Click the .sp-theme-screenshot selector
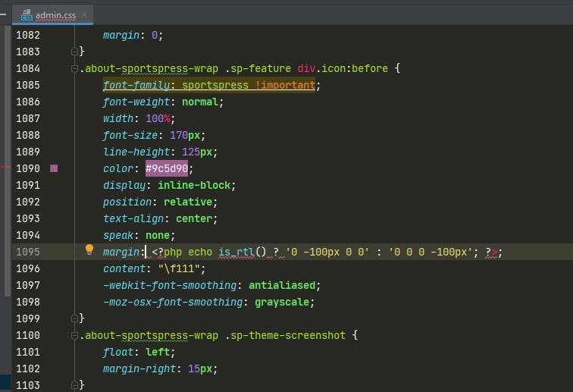The image size is (573, 392). [285, 335]
